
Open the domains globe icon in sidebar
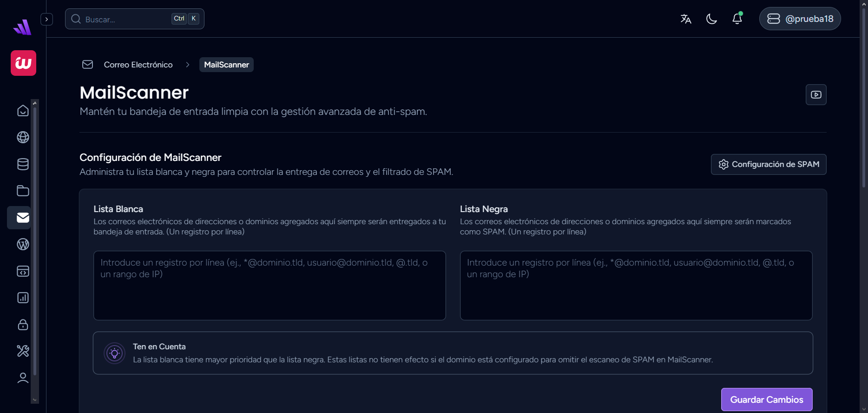(23, 137)
